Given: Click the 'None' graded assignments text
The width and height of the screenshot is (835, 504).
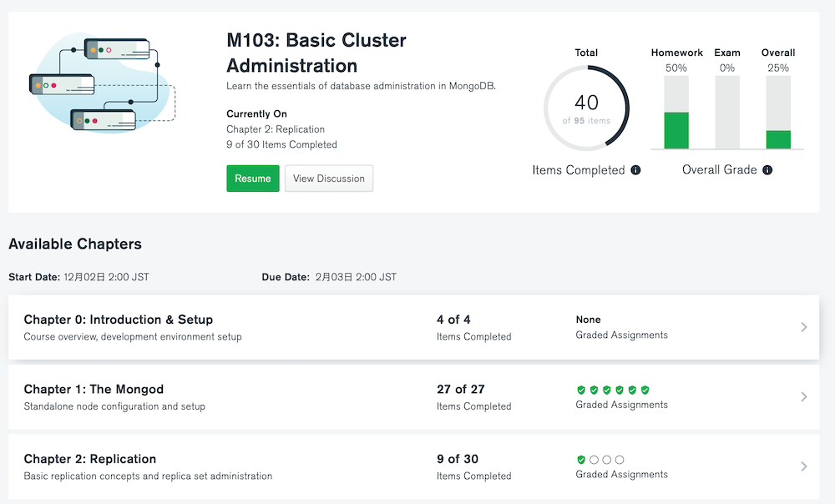Looking at the screenshot, I should 588,320.
